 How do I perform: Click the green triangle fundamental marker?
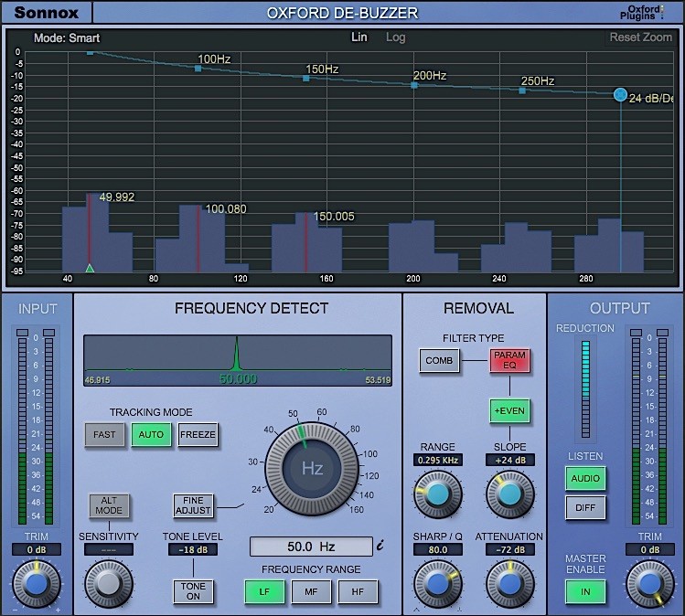tap(90, 268)
